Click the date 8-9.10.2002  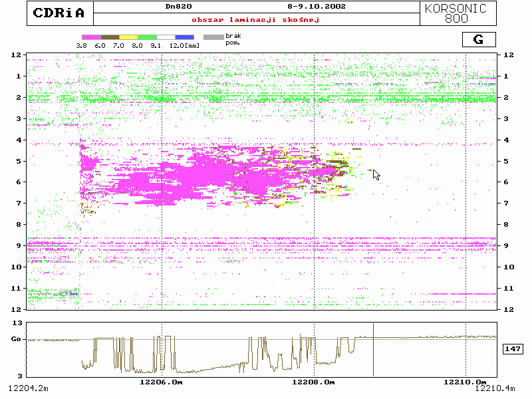tap(317, 7)
